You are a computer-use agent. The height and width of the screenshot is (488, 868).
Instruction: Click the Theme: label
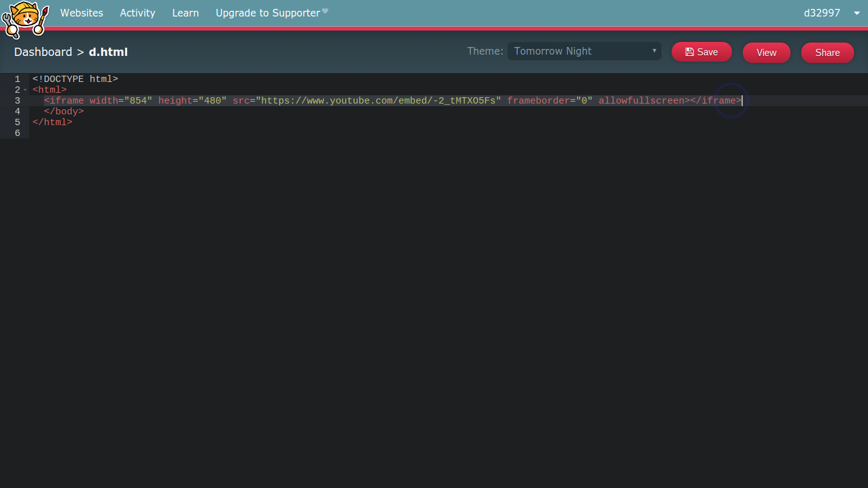(x=485, y=51)
